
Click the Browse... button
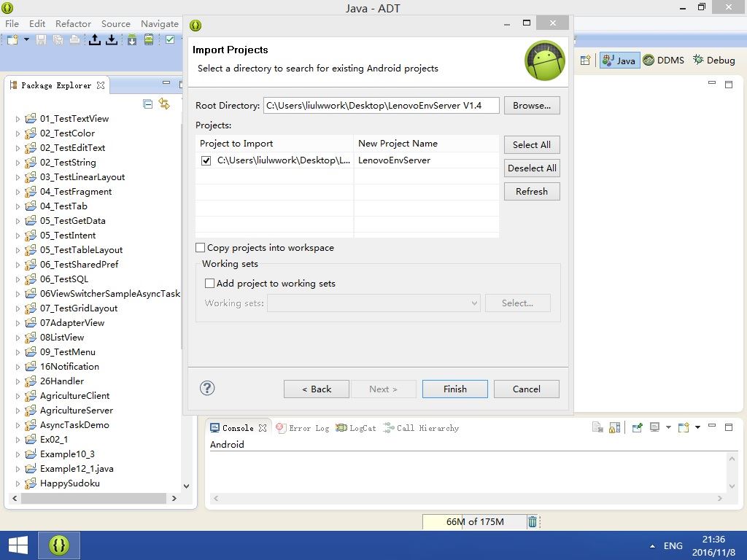(532, 105)
